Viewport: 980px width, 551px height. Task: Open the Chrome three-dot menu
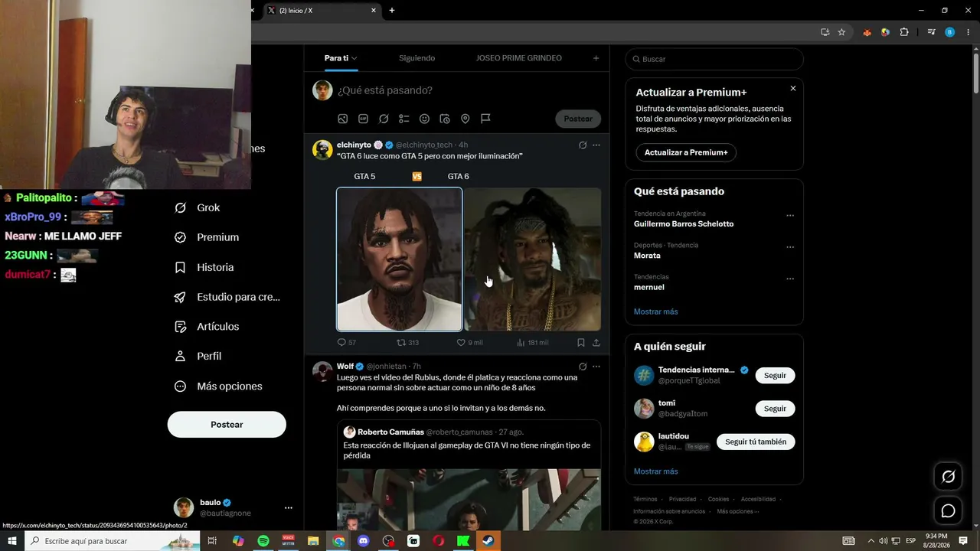tap(969, 32)
